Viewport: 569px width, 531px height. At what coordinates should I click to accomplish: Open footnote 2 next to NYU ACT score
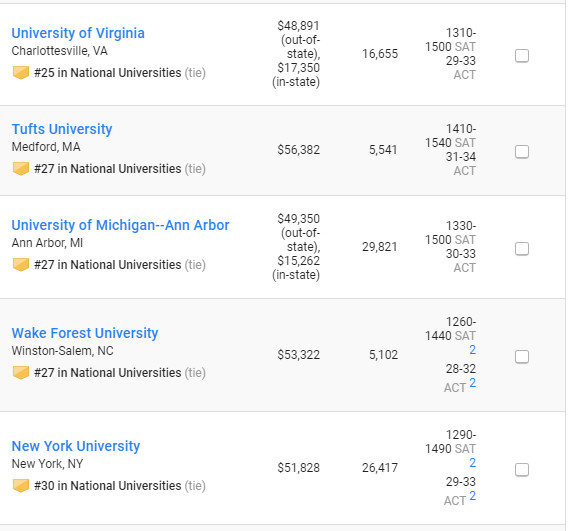pos(472,496)
